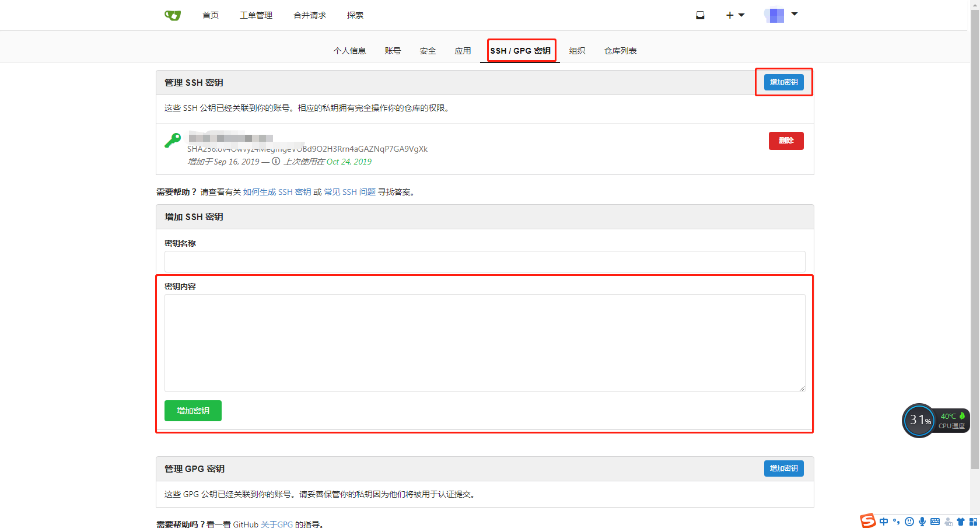Viewport: 980px width, 528px height.
Task: Click the green leaf icon in CPU widget
Action: tap(962, 416)
